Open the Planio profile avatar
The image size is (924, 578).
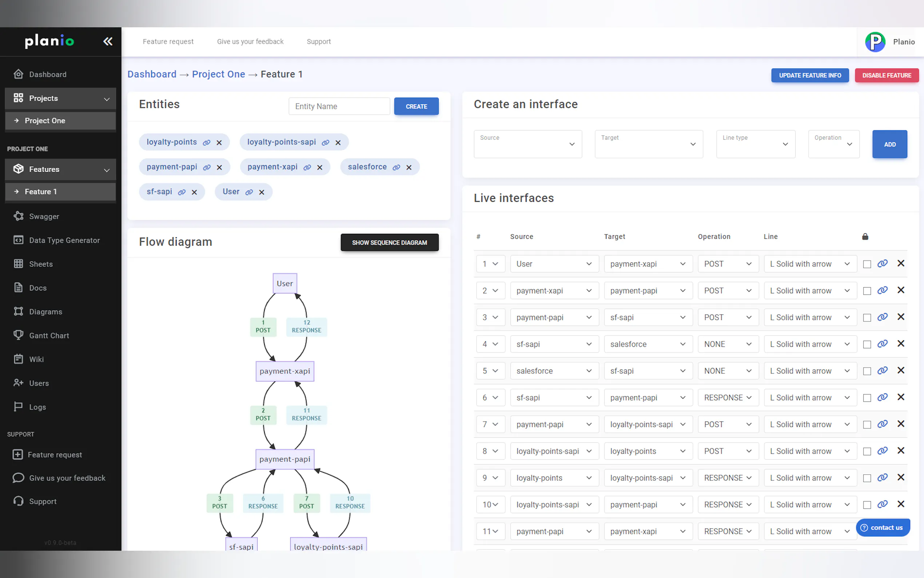tap(875, 41)
